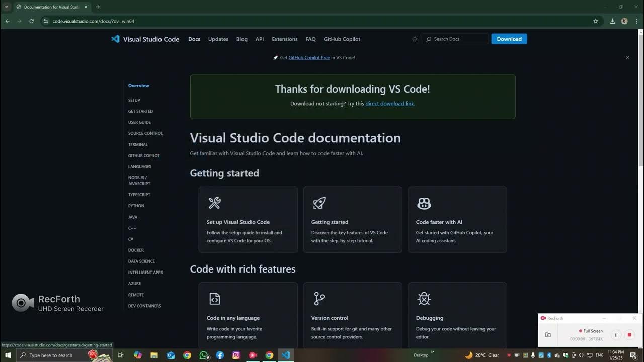This screenshot has width=644, height=362.
Task: Click the Search Docs field
Action: 455,39
